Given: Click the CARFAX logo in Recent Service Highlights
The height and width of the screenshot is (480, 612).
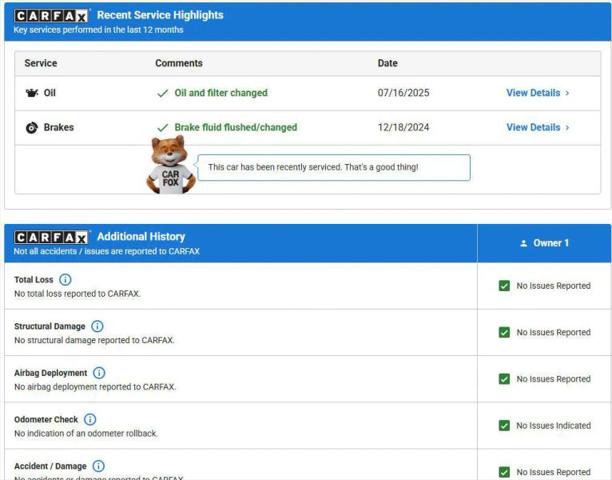Looking at the screenshot, I should [51, 16].
